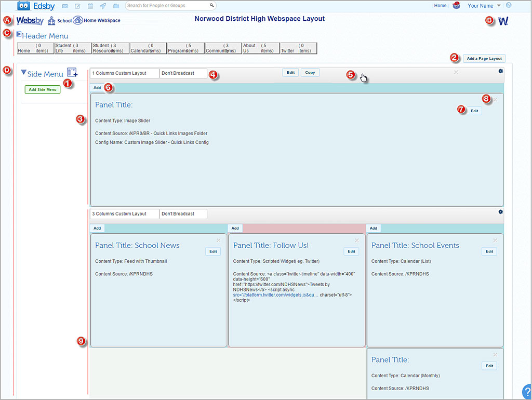The width and height of the screenshot is (532, 400).
Task: Close the Image Slider panel
Action: 495,100
